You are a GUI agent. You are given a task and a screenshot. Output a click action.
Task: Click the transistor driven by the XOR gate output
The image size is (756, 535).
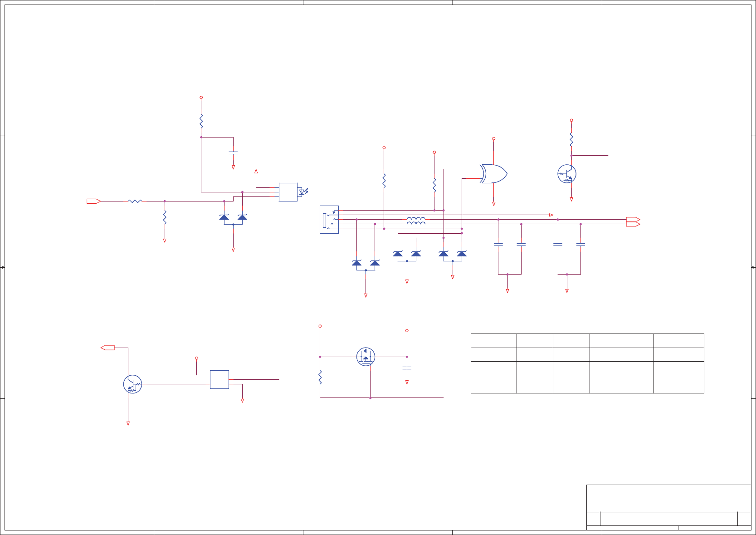click(x=567, y=174)
